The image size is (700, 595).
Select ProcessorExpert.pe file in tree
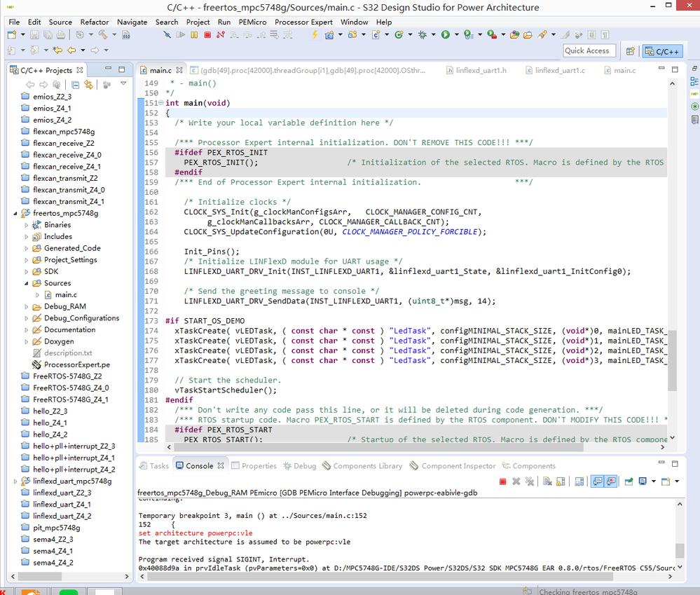[76, 364]
